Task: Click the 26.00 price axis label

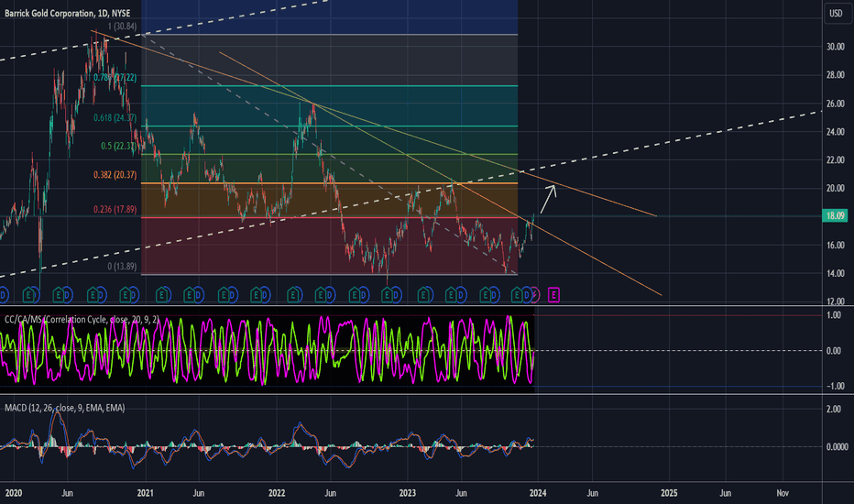Action: click(x=836, y=104)
